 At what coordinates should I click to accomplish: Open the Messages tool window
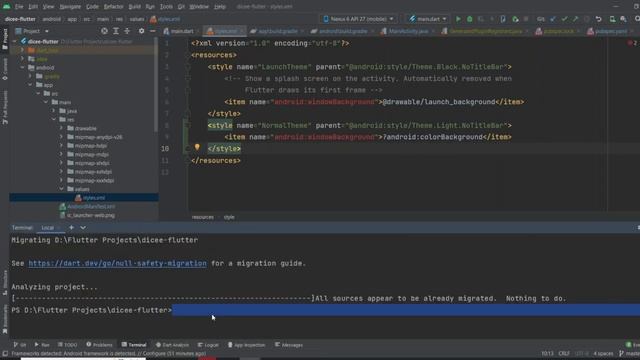click(x=289, y=345)
